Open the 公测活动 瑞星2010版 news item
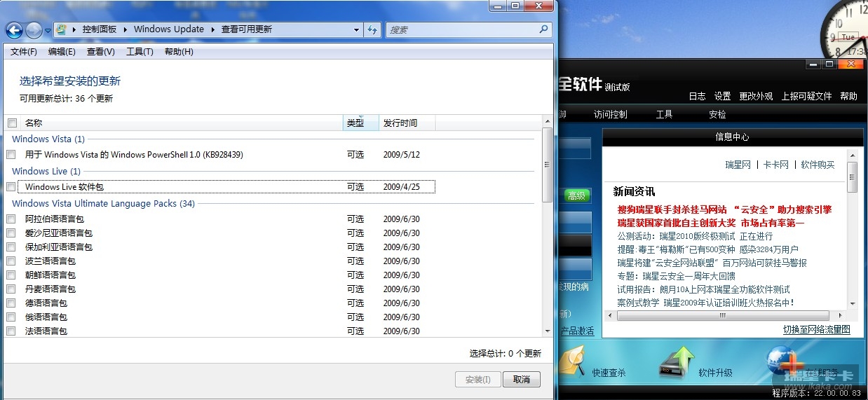Image resolution: width=868 pixels, height=400 pixels. [x=695, y=236]
